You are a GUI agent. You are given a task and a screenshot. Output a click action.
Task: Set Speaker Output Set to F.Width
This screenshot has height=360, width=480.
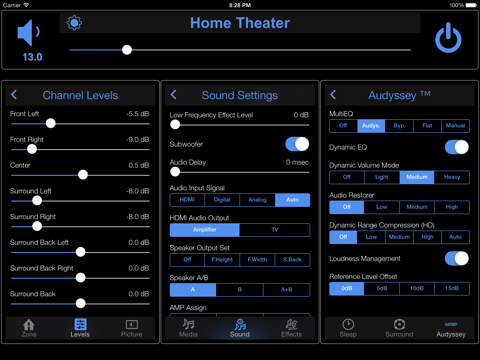tap(257, 260)
